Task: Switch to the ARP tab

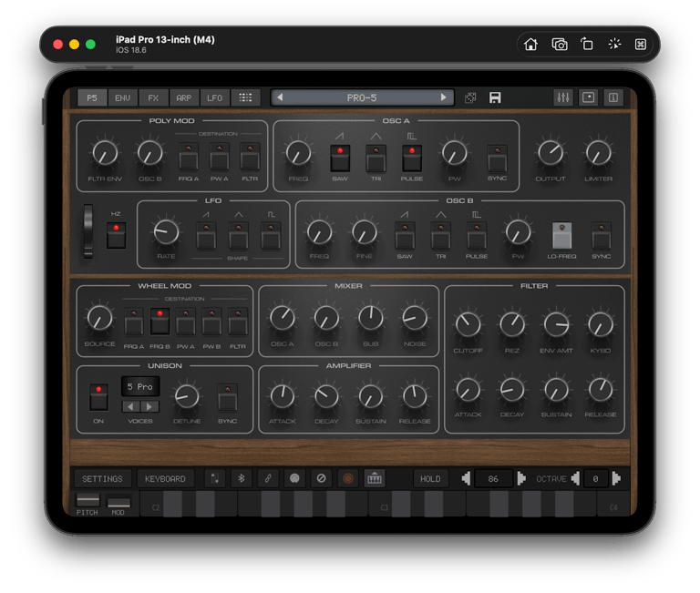Action: [x=184, y=97]
